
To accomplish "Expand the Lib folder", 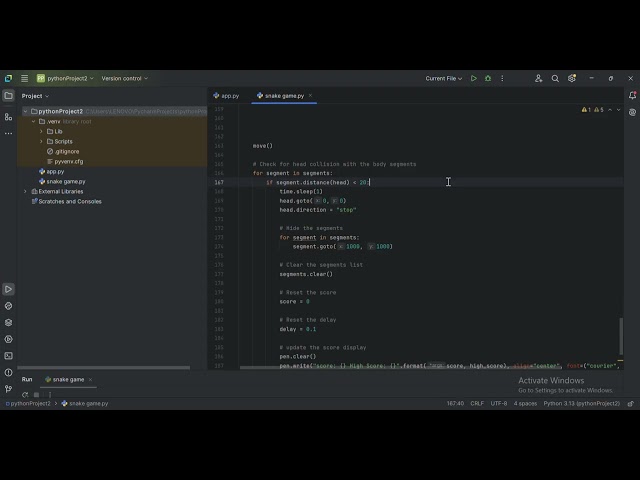I will pyautogui.click(x=41, y=131).
